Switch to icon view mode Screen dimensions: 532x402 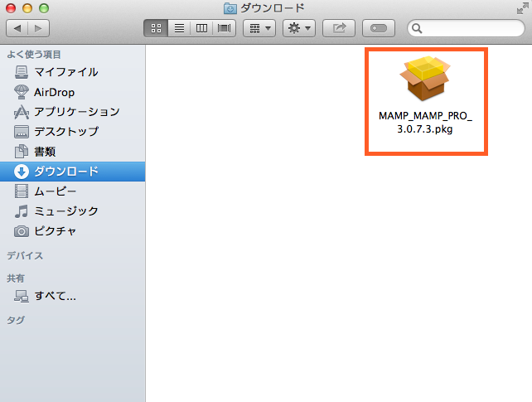click(x=155, y=28)
